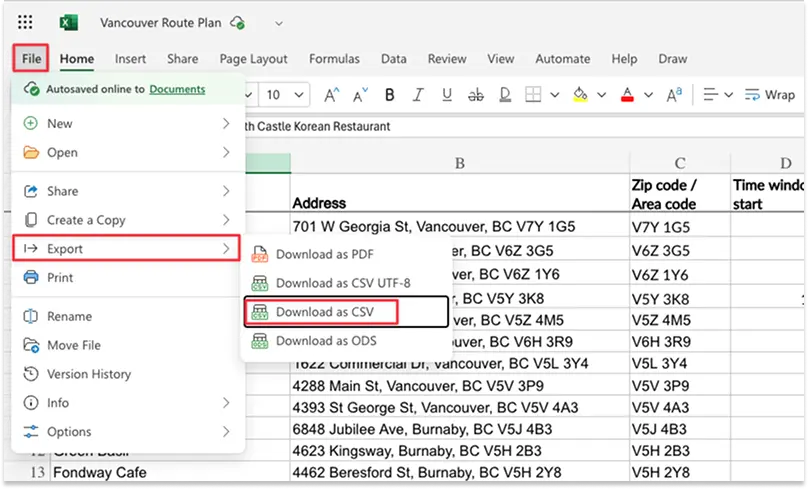Viewport: 808px width, 489px height.
Task: Toggle bold formatting
Action: coord(390,95)
